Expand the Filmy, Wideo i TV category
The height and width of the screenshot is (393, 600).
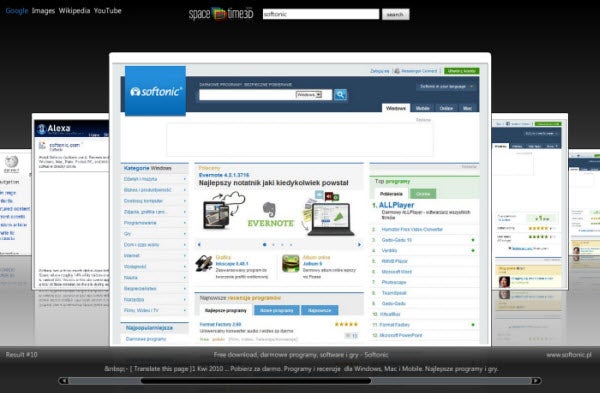[155, 310]
